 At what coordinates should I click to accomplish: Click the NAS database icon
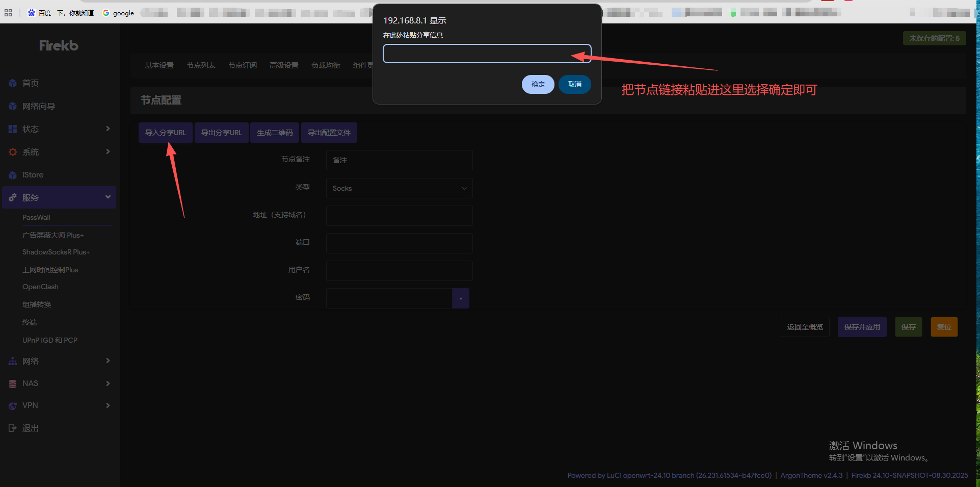13,383
